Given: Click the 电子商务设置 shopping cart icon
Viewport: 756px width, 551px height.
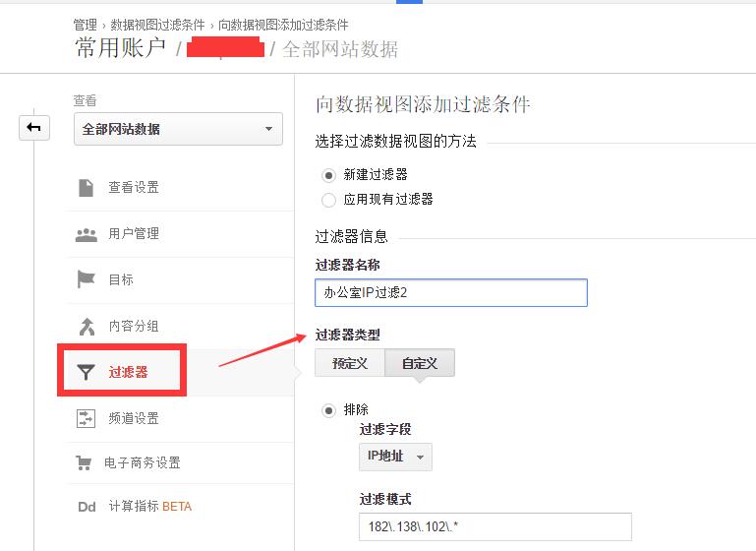Looking at the screenshot, I should pyautogui.click(x=84, y=462).
